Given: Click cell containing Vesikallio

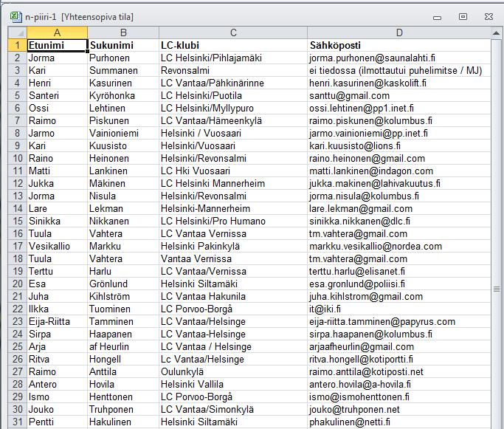Looking at the screenshot, I should click(x=58, y=246).
